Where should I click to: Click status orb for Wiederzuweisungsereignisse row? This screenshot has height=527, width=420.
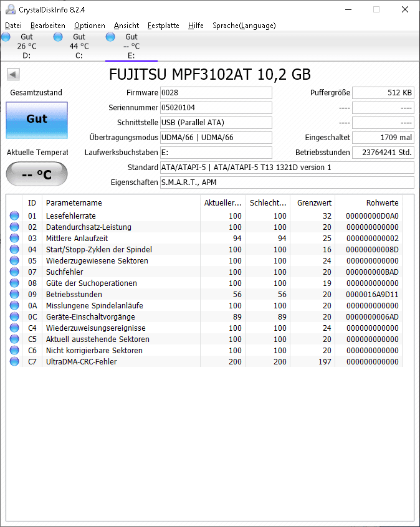pyautogui.click(x=14, y=328)
